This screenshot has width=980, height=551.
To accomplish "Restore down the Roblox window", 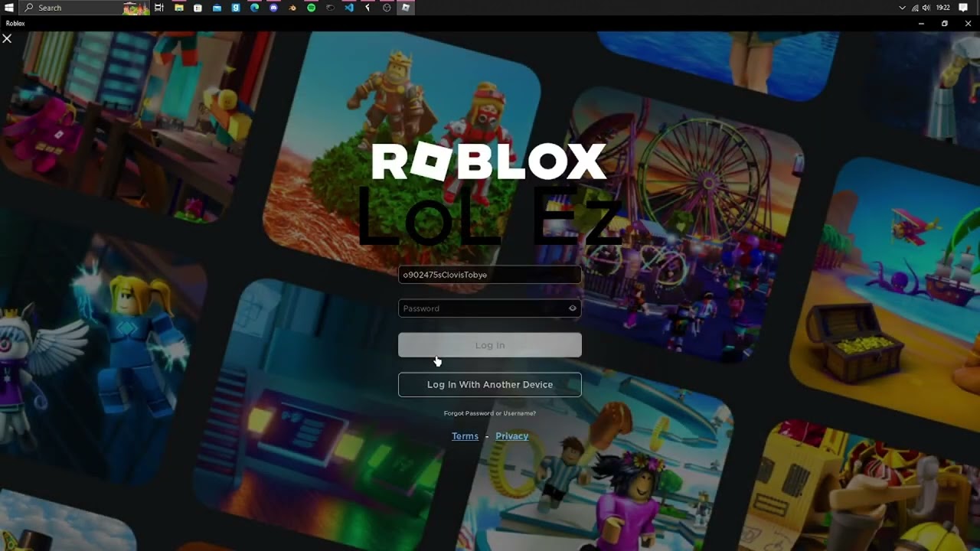I will [945, 24].
